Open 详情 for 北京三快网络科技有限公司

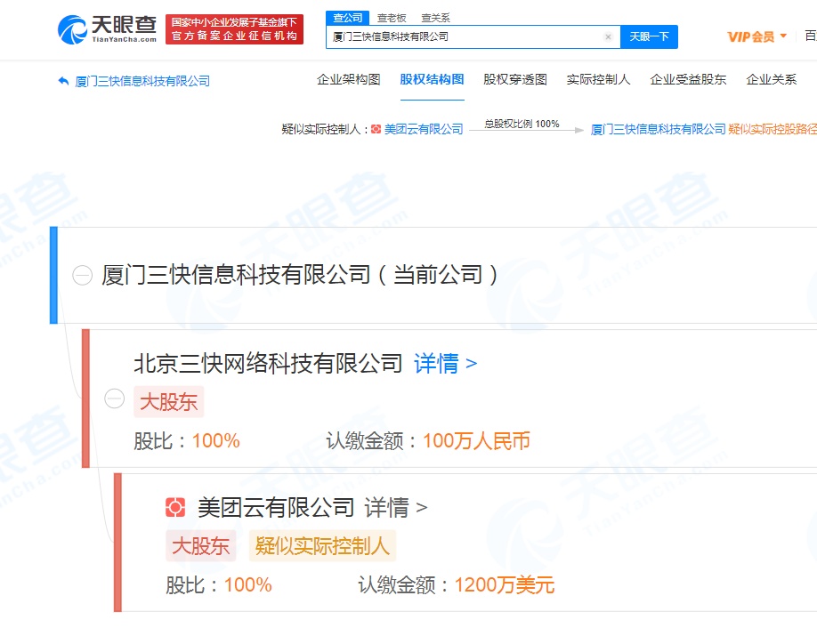point(446,364)
